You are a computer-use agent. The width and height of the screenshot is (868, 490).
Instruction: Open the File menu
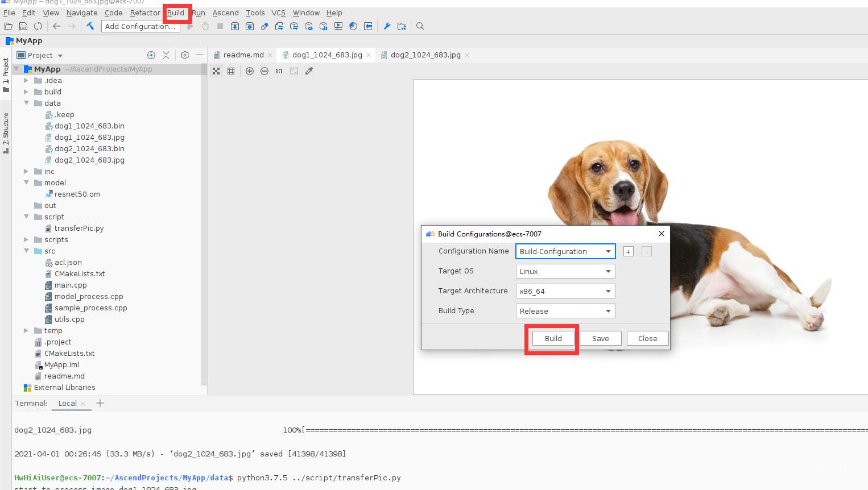coord(9,13)
